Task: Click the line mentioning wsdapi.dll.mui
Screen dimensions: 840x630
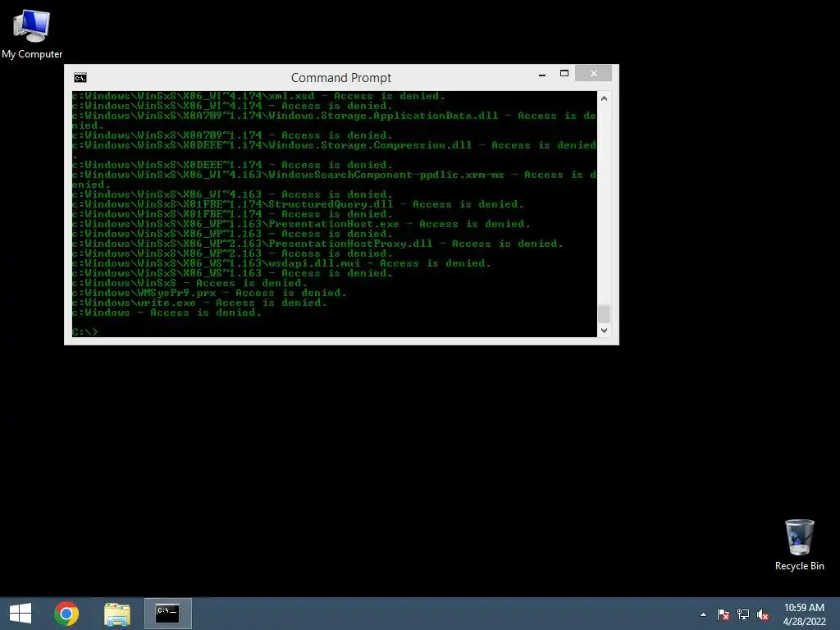Action: 281,263
